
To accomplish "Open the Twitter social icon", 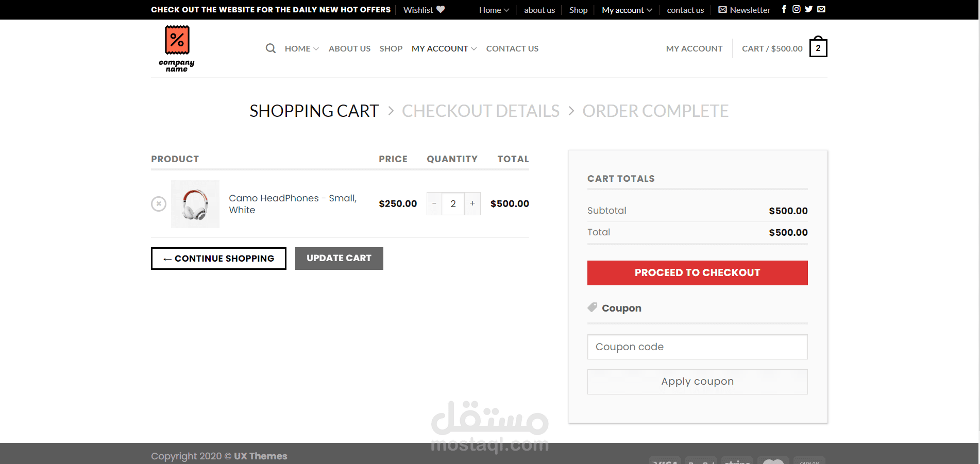I will click(x=808, y=9).
